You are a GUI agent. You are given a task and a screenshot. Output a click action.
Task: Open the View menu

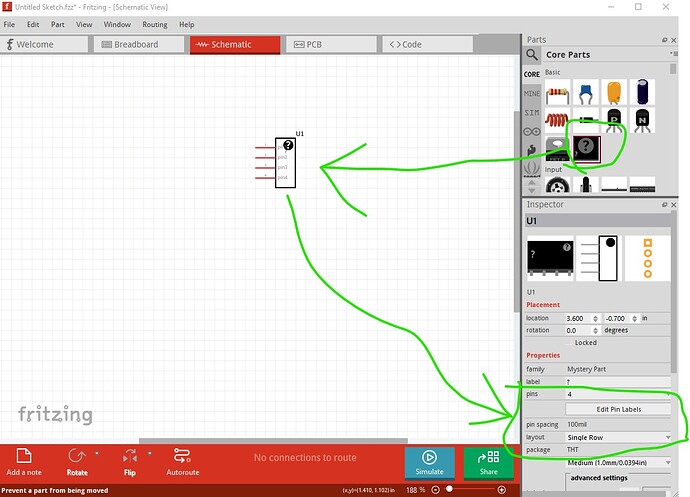point(84,25)
